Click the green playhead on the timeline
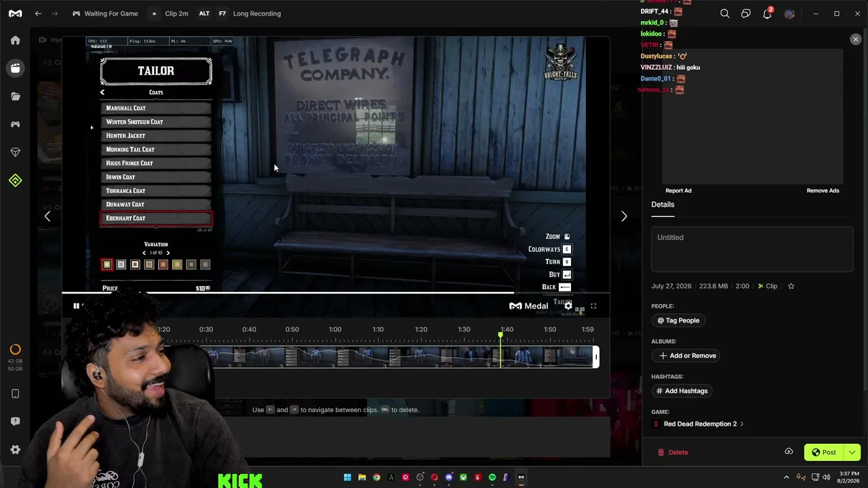868x488 pixels. point(501,335)
